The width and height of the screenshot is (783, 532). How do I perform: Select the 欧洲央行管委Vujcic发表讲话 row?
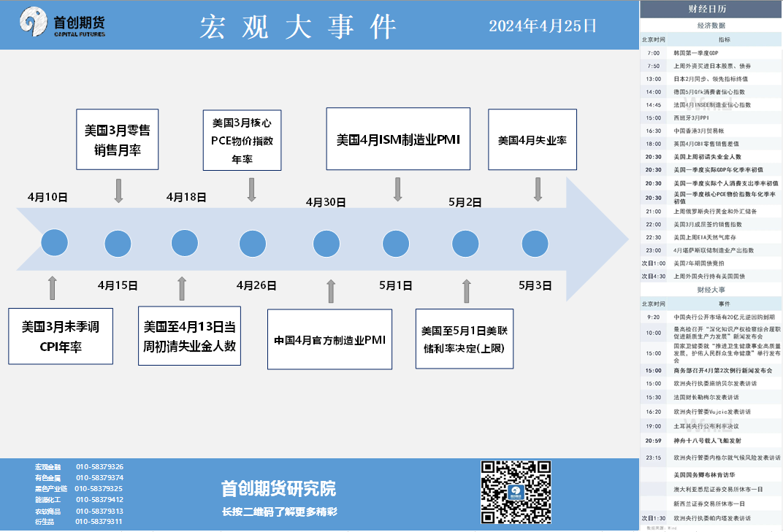pos(711,412)
